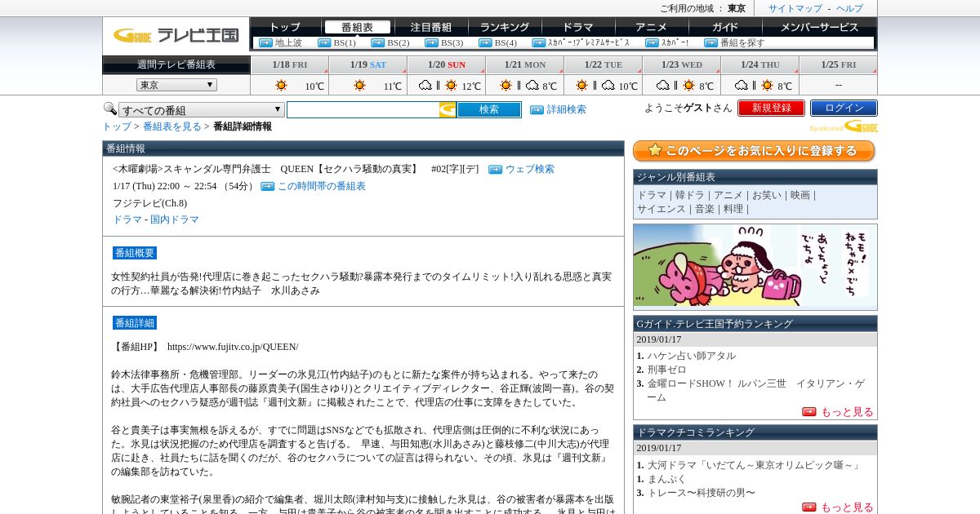Select the BS(3) sub-menu link
Viewport: 980px width, 514px height.
[x=452, y=42]
